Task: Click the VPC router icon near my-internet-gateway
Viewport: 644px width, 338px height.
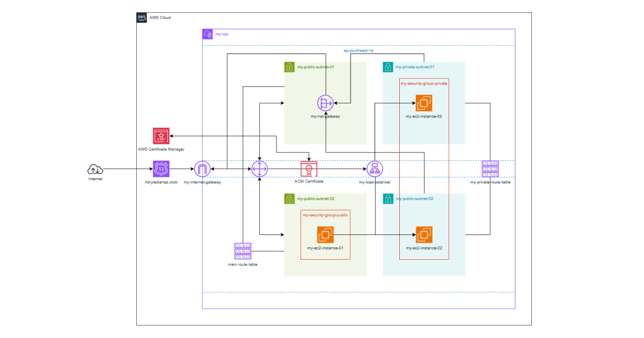Action: (x=260, y=168)
